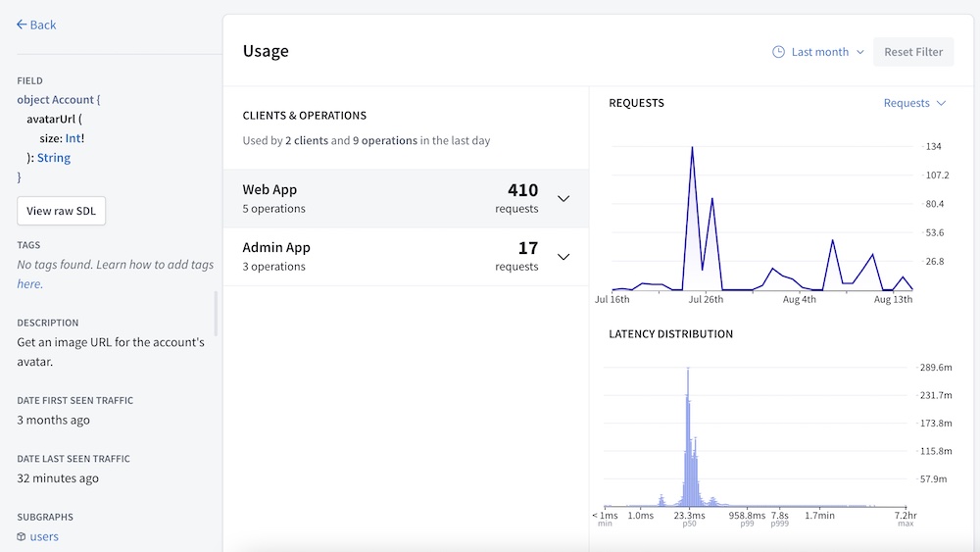Screen dimensions: 980x552
Task: Click the sidebar scrollbar
Action: [x=216, y=314]
